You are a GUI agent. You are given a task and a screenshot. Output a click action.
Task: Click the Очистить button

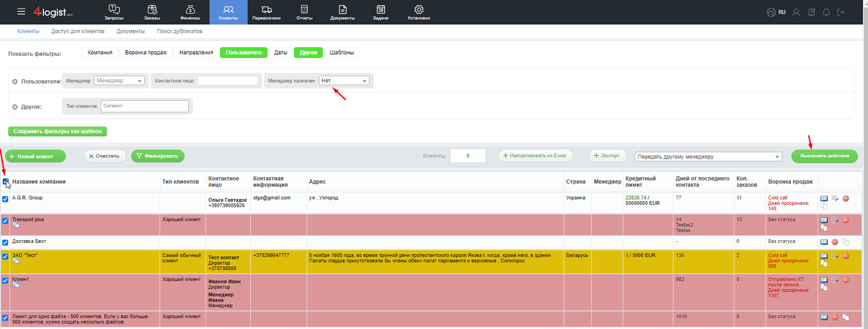click(105, 156)
